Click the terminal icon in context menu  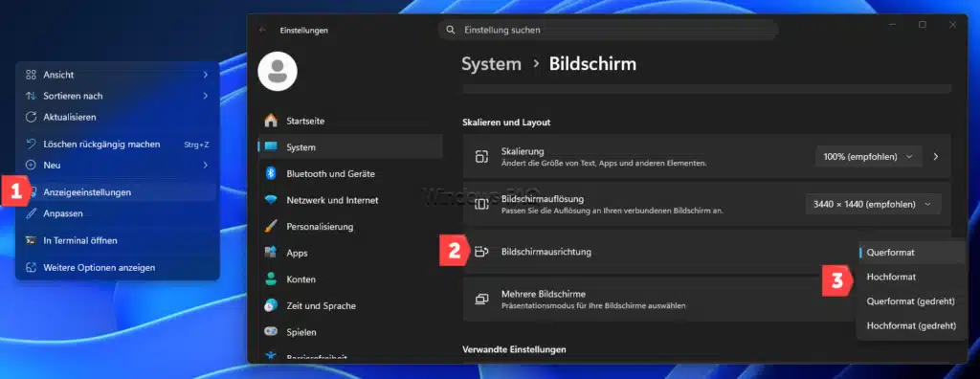[x=31, y=240]
